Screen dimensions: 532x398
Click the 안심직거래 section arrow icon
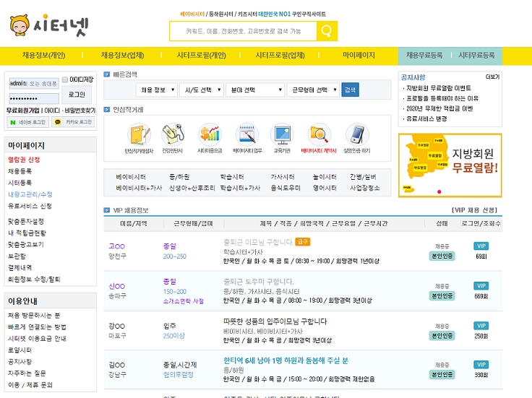[x=107, y=110]
